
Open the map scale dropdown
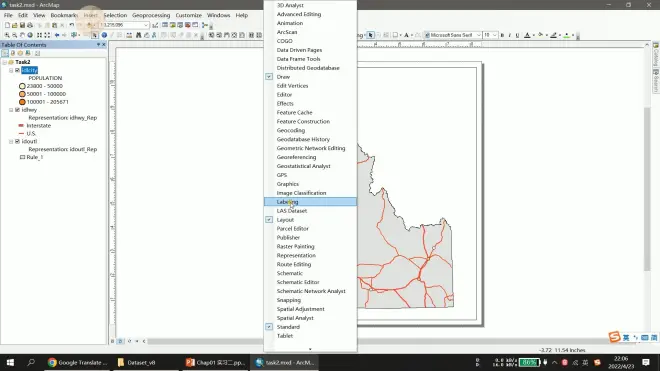[x=146, y=25]
